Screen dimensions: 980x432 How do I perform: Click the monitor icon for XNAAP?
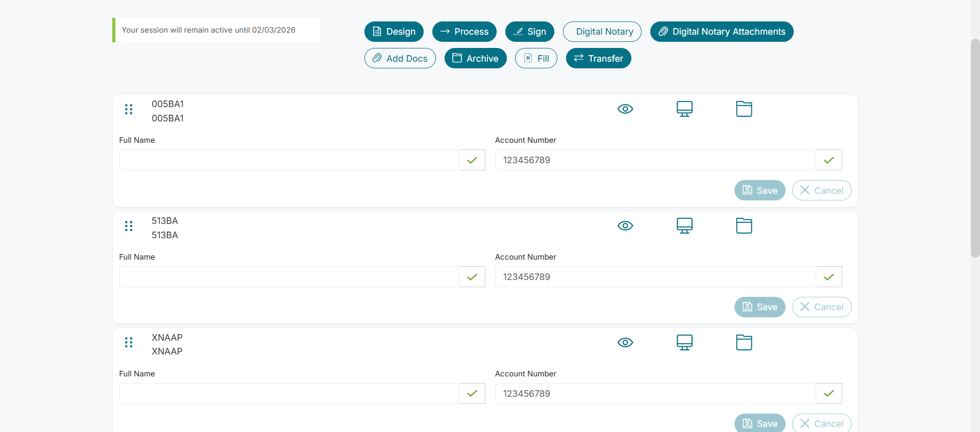point(684,342)
